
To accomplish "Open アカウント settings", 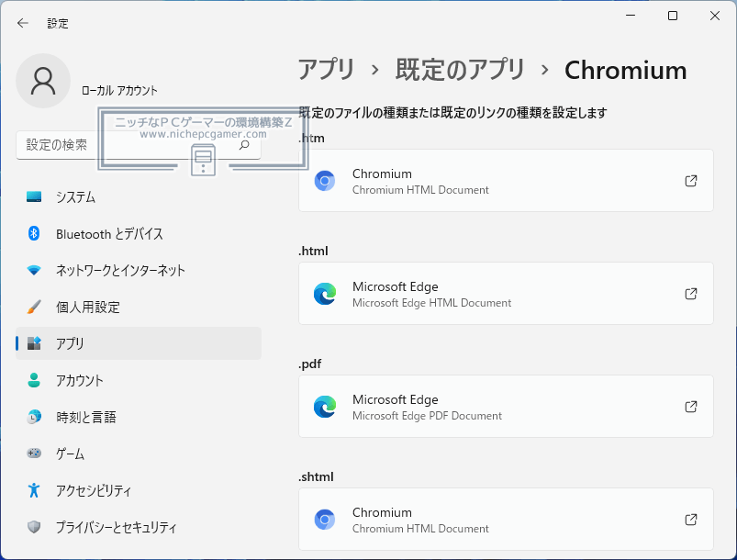I will pyautogui.click(x=139, y=380).
